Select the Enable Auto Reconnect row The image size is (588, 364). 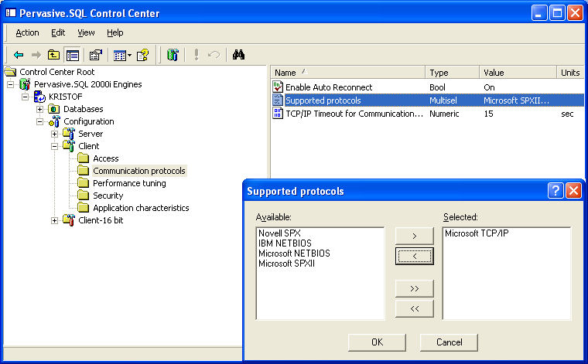pyautogui.click(x=428, y=87)
